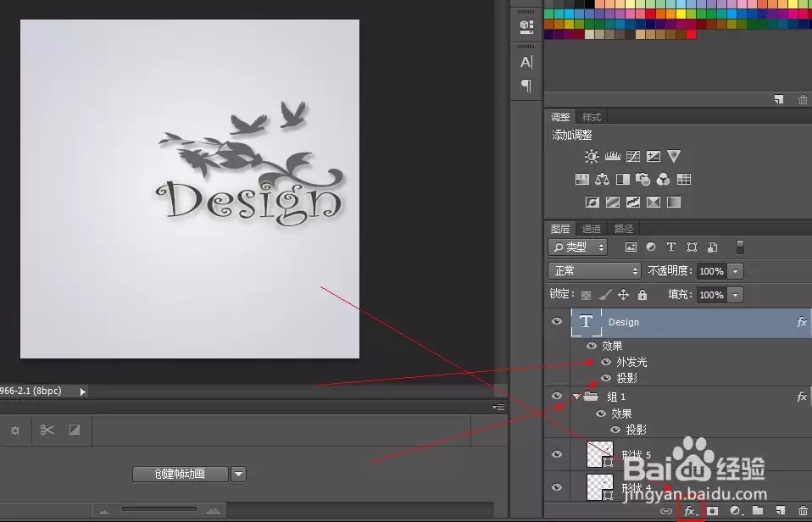Delete layer with Layers panel trash icon
Image resolution: width=812 pixels, height=522 pixels.
coord(803,511)
